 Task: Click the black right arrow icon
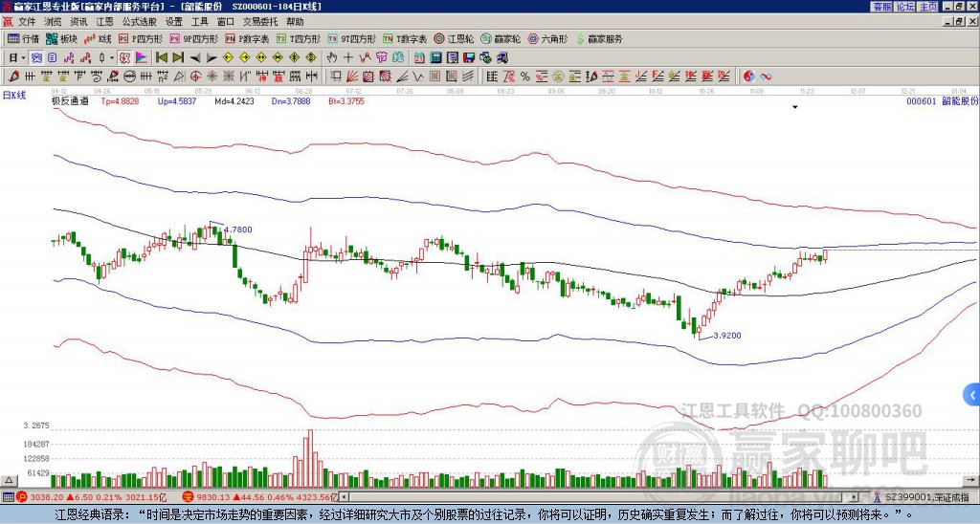click(x=212, y=58)
